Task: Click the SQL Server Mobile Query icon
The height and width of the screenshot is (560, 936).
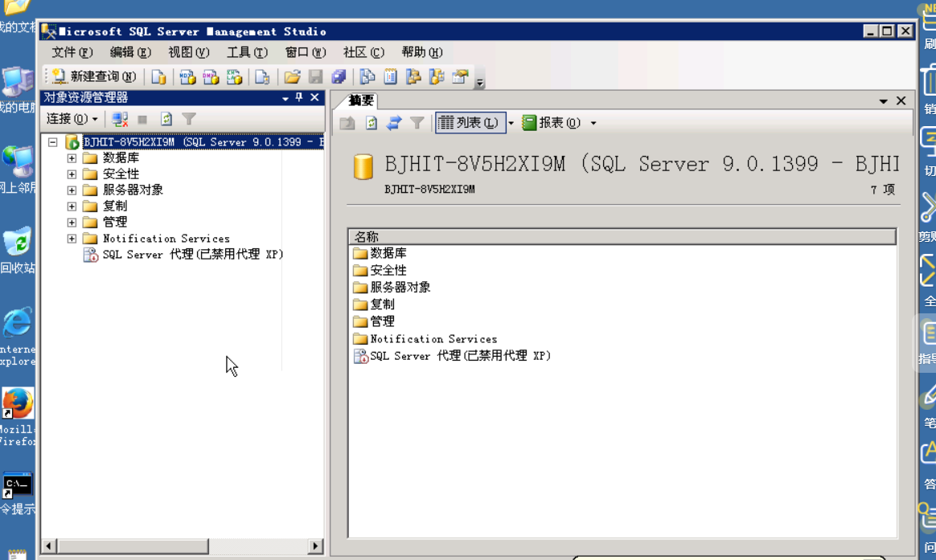Action: (262, 76)
